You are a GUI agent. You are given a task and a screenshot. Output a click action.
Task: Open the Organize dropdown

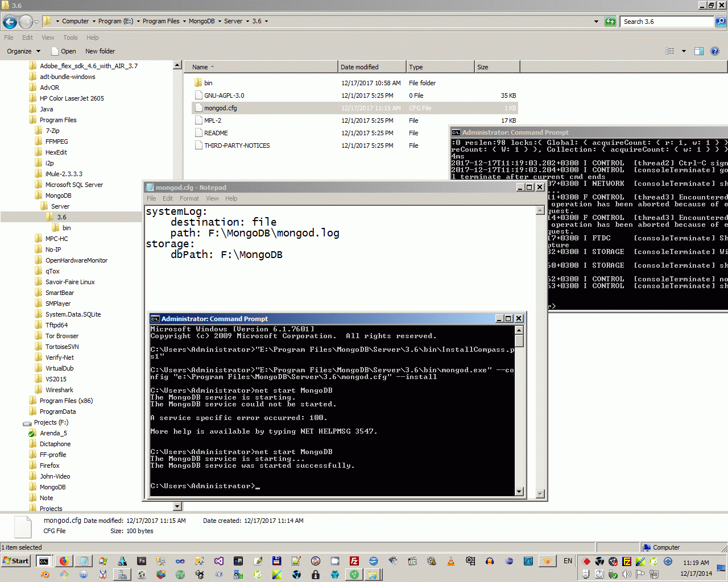[x=23, y=51]
